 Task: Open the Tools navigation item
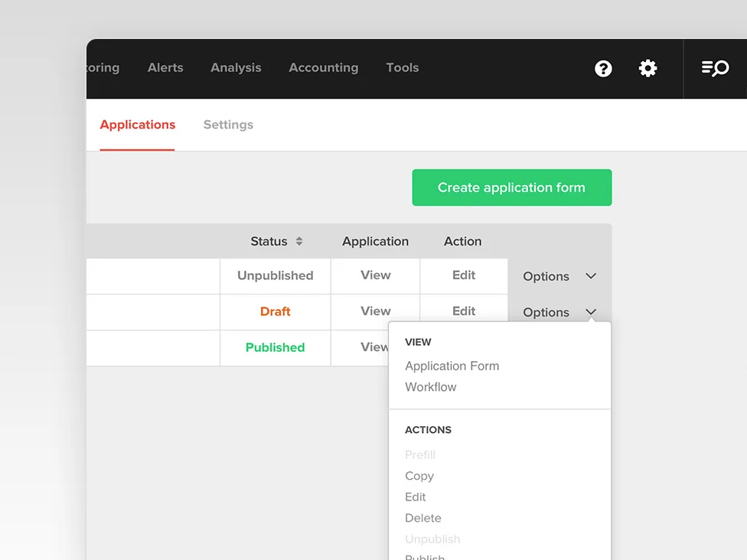click(402, 67)
